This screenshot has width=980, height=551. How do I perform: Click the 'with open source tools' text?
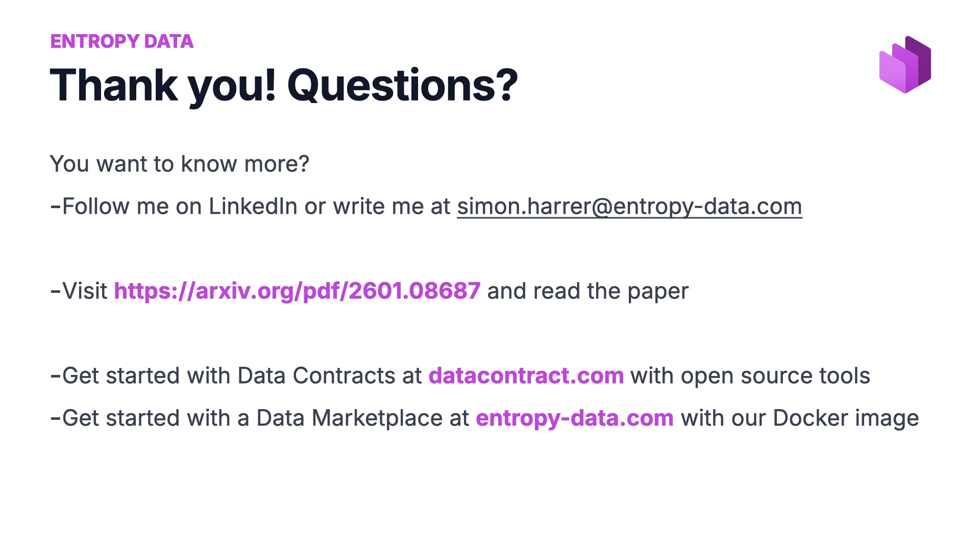pos(750,376)
